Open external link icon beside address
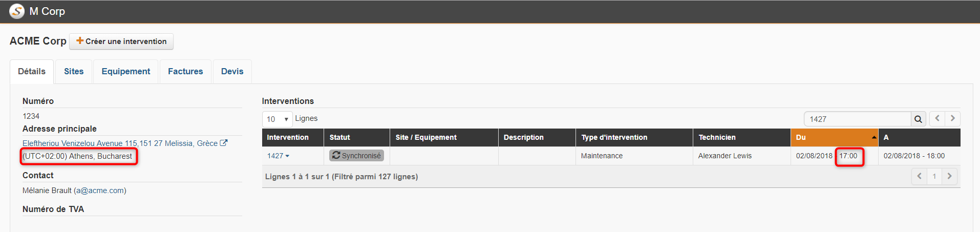 tap(224, 143)
